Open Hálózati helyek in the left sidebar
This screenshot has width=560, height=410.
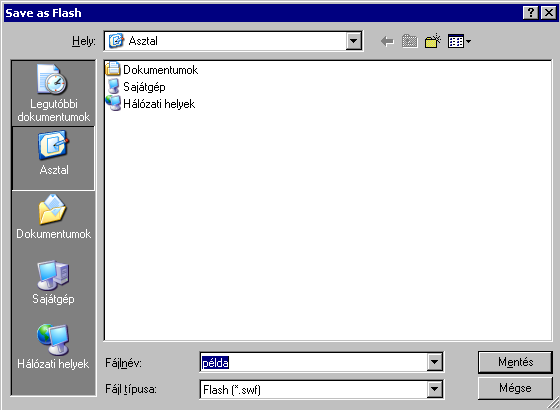point(54,346)
